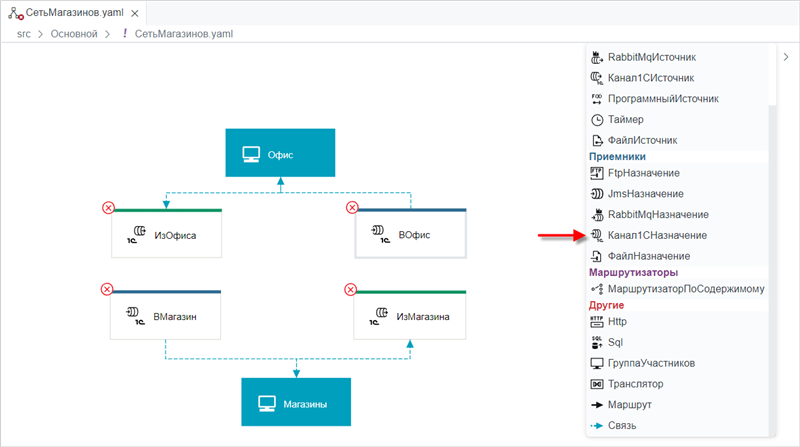Screen dimensions: 800x447
Task: Select the Канал1СНазначение palette icon
Action: [x=596, y=236]
